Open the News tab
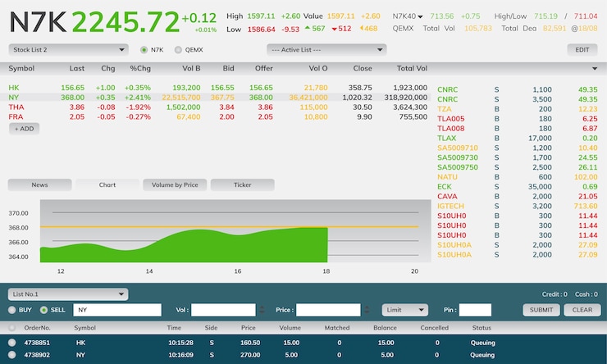This screenshot has width=607, height=364. (x=40, y=185)
